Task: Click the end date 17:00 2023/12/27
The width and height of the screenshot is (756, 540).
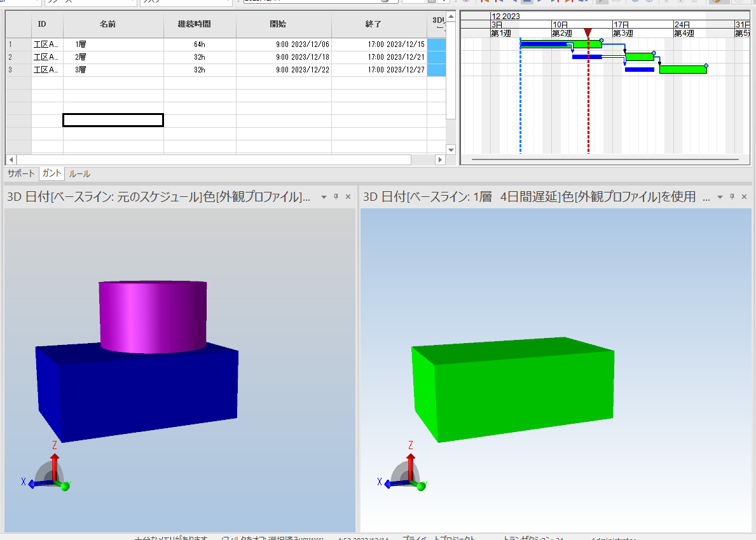Action: tap(379, 70)
